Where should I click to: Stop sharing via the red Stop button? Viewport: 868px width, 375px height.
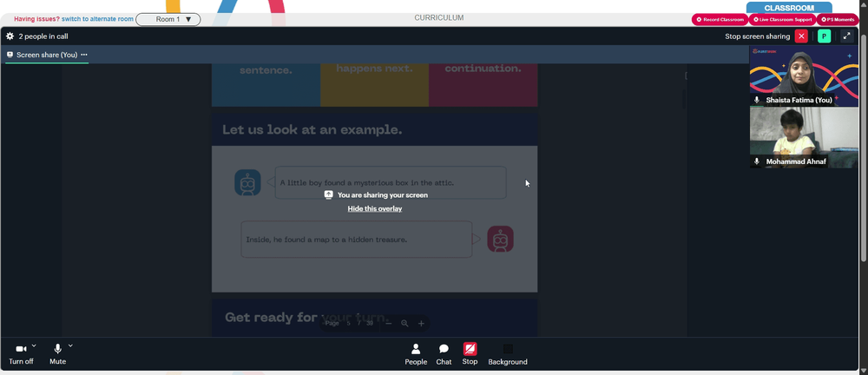tap(470, 354)
